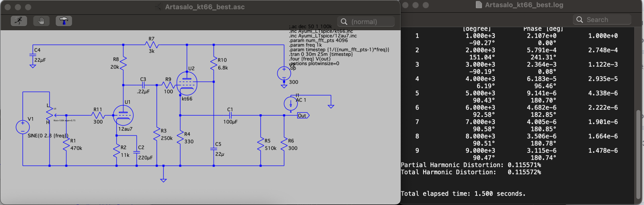Select the .tran 0 30m 25m directive
This screenshot has width=644, height=205.
click(x=321, y=54)
